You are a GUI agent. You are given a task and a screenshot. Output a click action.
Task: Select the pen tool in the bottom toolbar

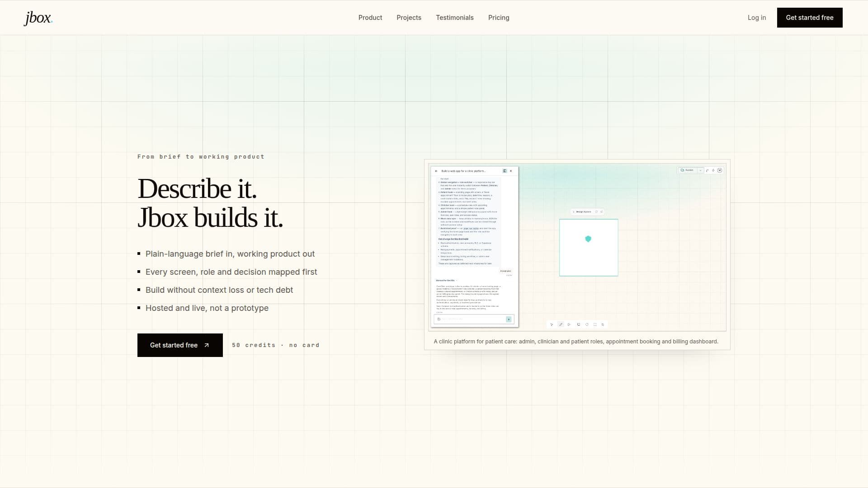coord(561,324)
